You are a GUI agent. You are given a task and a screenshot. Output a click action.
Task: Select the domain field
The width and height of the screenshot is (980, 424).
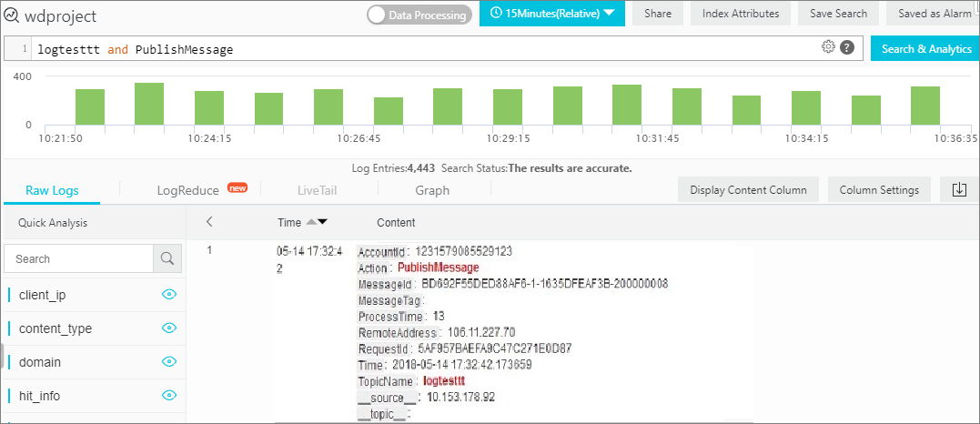tap(40, 362)
